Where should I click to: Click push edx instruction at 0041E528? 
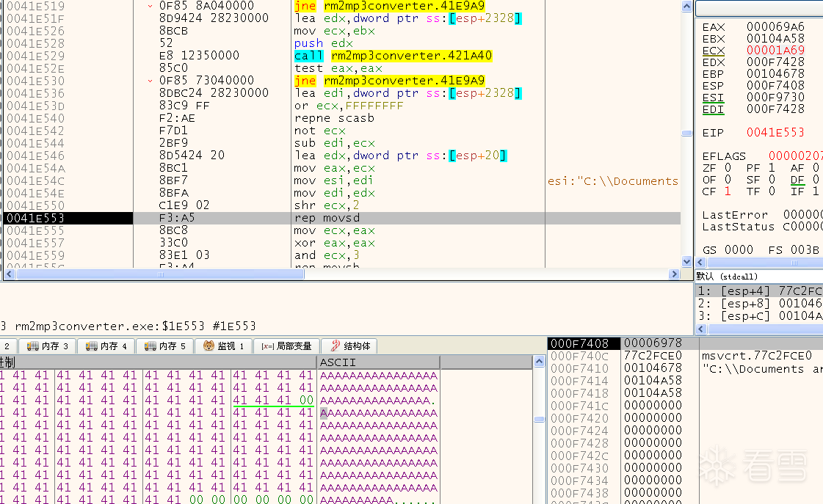point(323,43)
